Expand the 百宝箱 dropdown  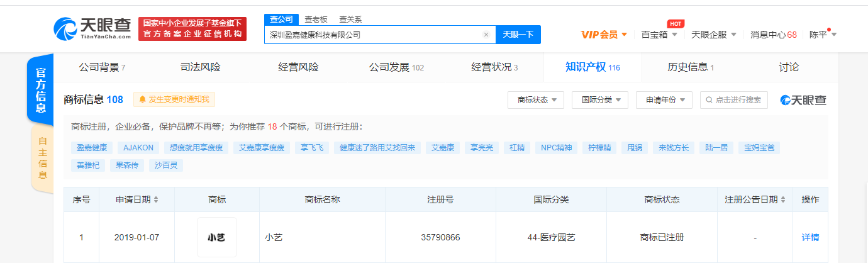pyautogui.click(x=659, y=35)
